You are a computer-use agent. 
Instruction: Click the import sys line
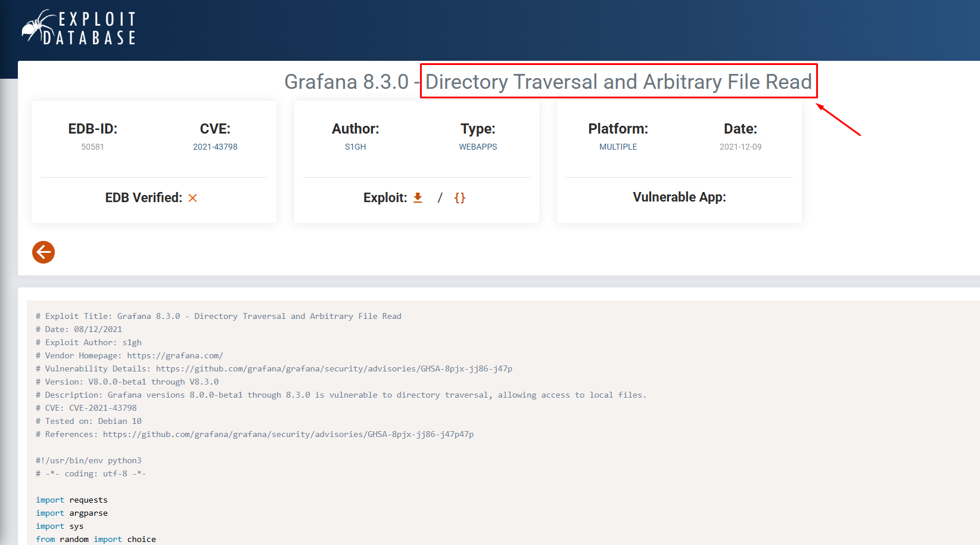click(60, 526)
